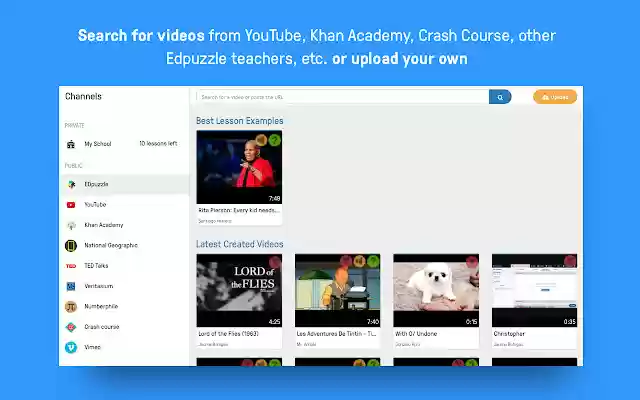Click red badge on Christopher video thumbnail

pyautogui.click(x=570, y=261)
